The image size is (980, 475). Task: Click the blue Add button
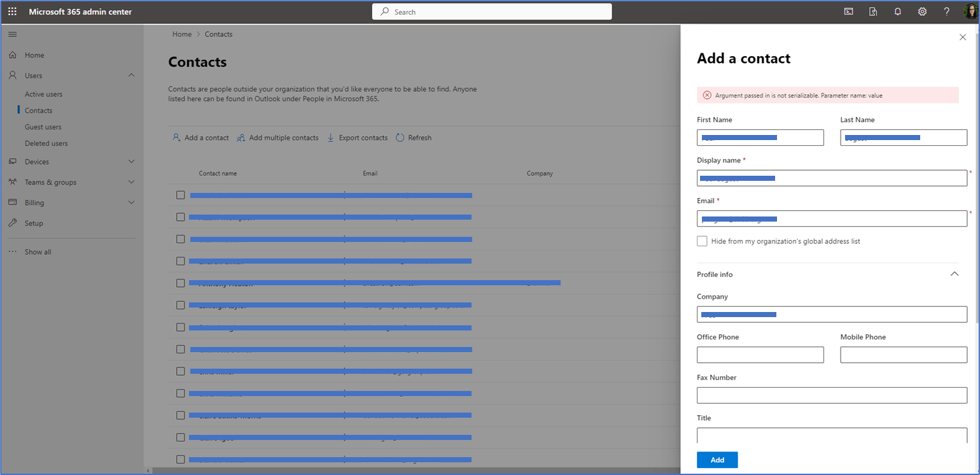click(x=717, y=460)
